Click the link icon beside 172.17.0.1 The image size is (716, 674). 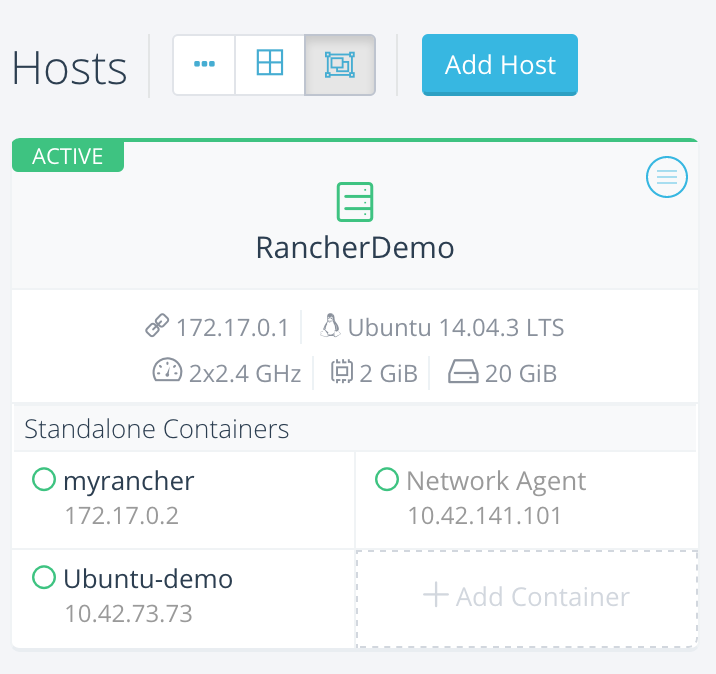pyautogui.click(x=157, y=327)
